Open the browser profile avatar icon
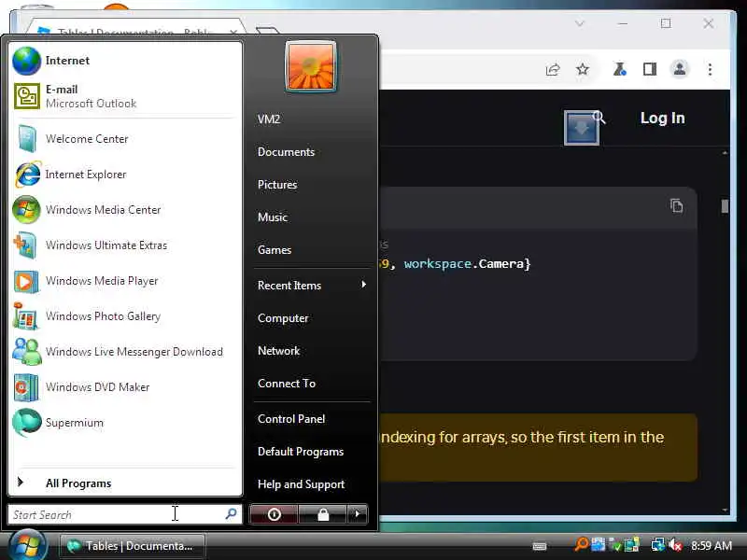 680,69
